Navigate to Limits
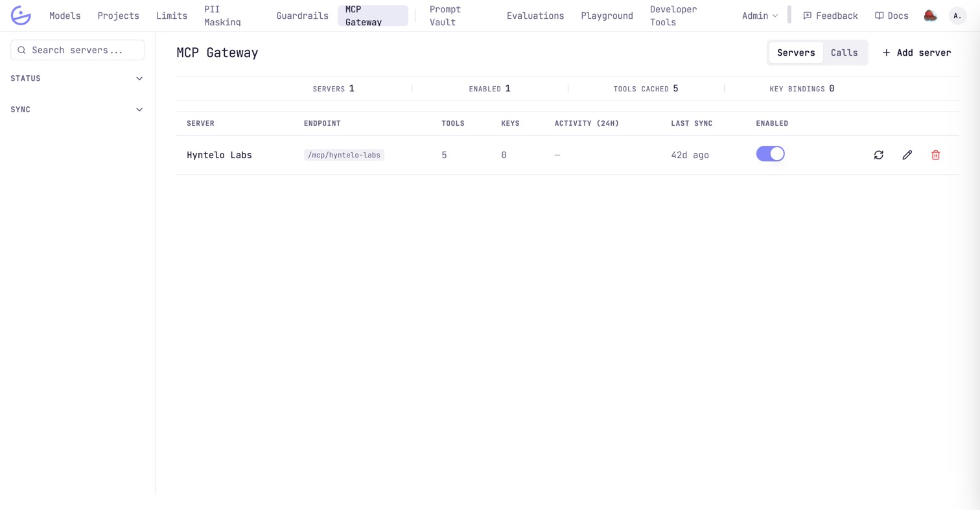The height and width of the screenshot is (510, 980). [172, 16]
